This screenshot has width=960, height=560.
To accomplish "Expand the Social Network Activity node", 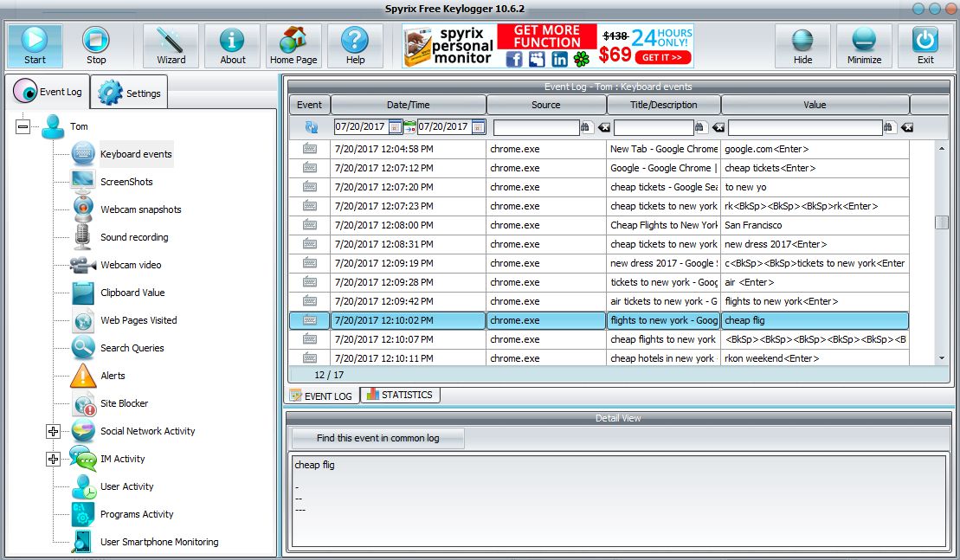I will pos(54,430).
